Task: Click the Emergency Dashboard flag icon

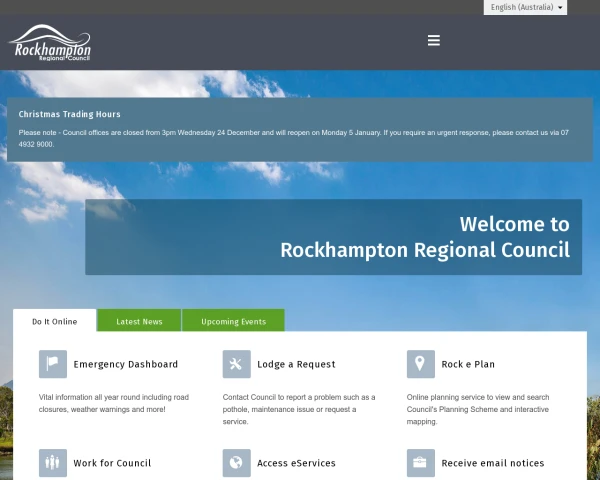Action: click(x=53, y=364)
